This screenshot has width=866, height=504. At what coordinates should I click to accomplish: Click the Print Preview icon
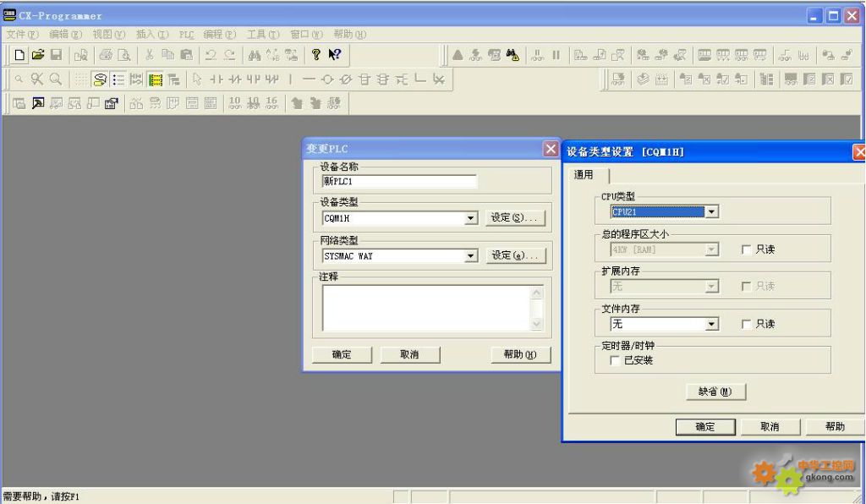tap(124, 55)
